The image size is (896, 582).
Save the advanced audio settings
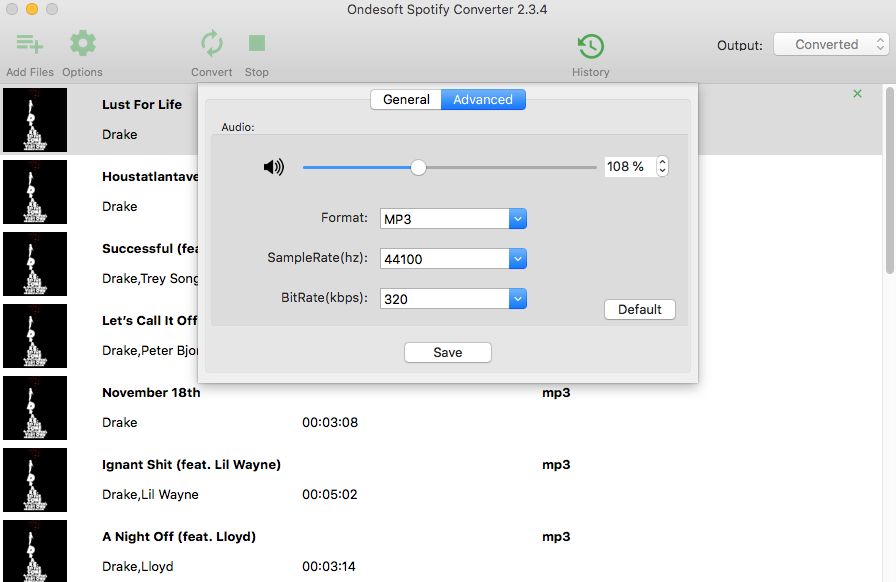(447, 352)
